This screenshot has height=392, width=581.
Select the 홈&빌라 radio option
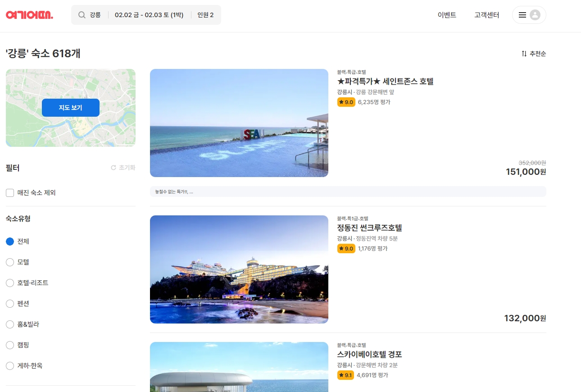click(x=10, y=324)
